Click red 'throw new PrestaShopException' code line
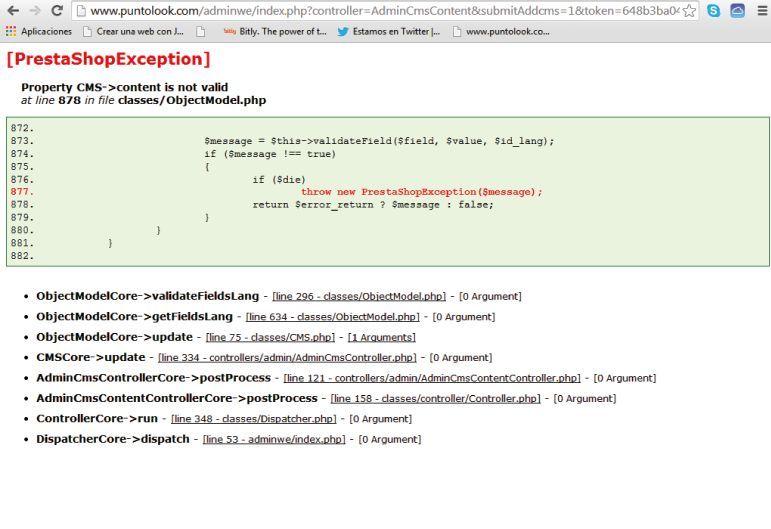The image size is (771, 529). [421, 192]
